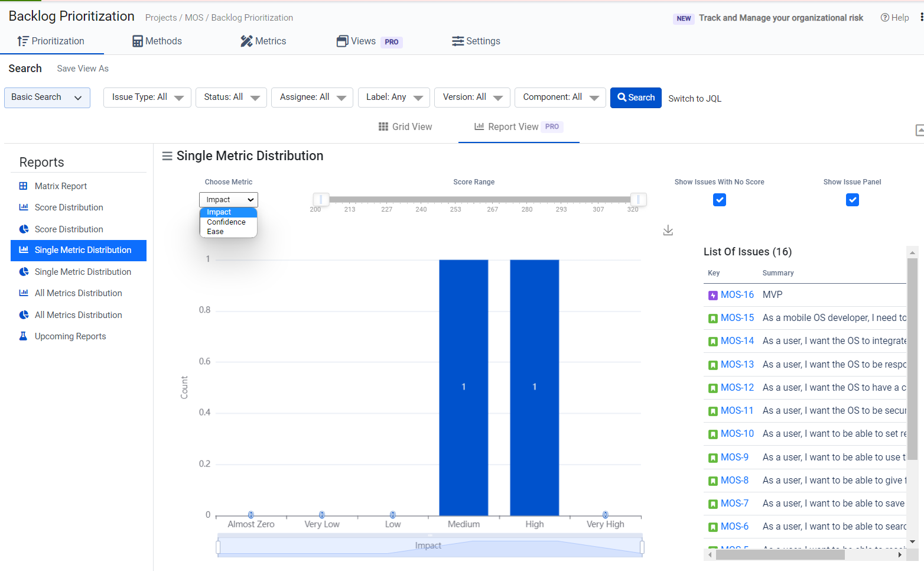
Task: Click the Help question mark icon
Action: [x=884, y=18]
